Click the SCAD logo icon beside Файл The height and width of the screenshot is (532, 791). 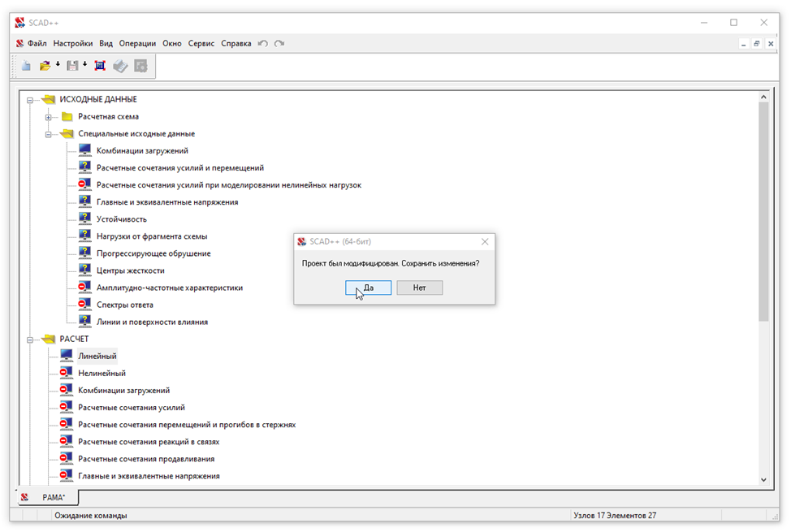click(19, 43)
